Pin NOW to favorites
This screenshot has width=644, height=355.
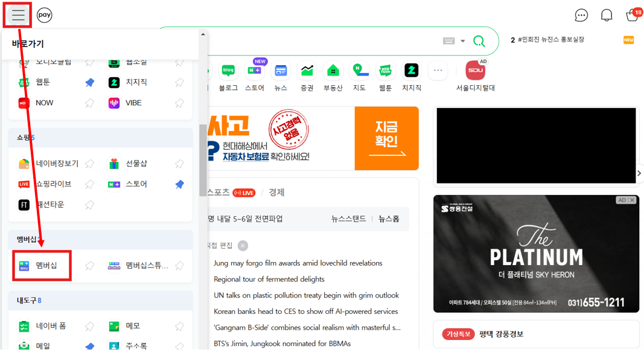[89, 103]
